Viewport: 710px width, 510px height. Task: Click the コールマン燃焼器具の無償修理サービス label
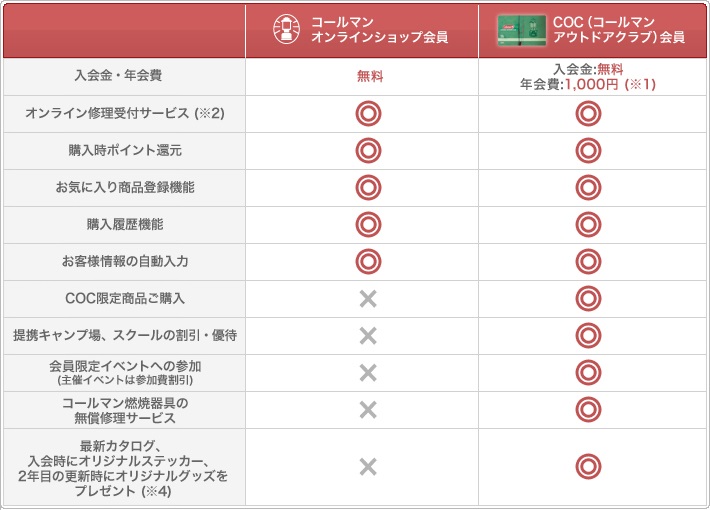(125, 410)
